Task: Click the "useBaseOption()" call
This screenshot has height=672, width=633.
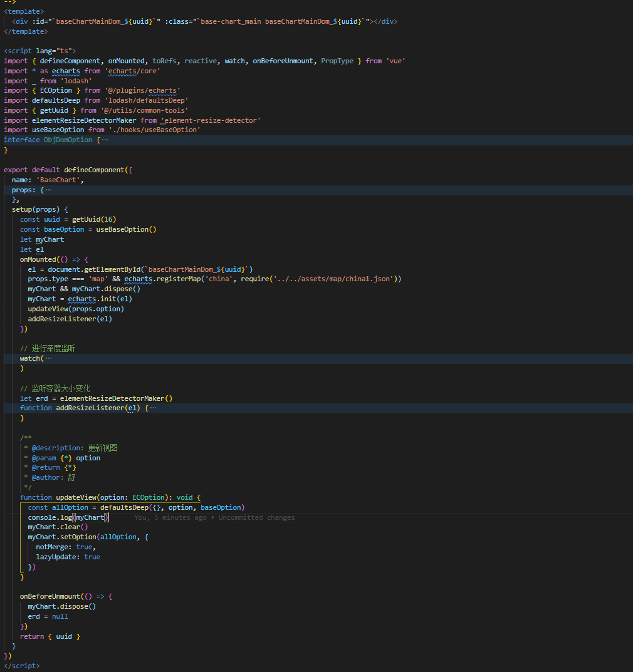Action: click(126, 230)
